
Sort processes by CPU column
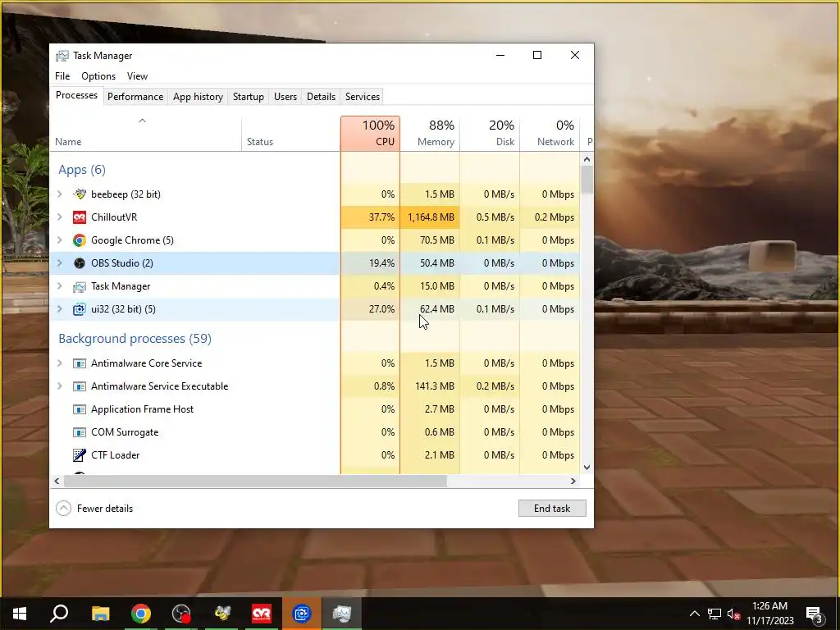click(x=370, y=134)
